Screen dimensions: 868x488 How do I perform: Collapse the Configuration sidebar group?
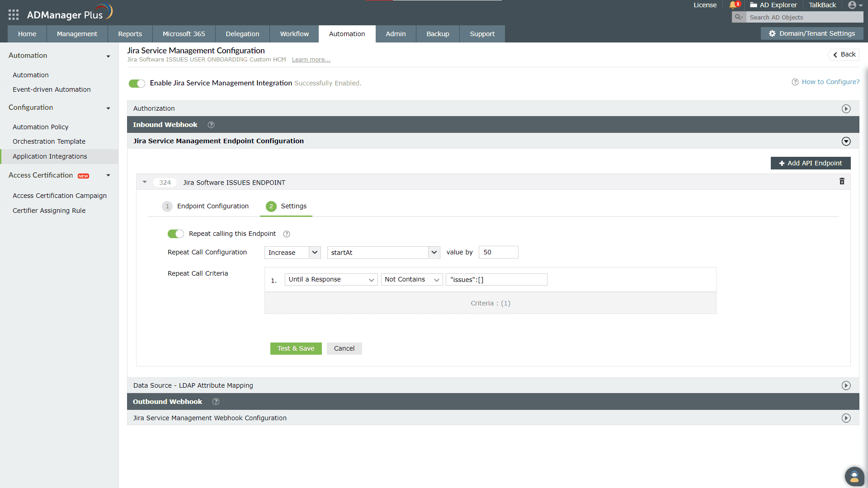point(108,108)
